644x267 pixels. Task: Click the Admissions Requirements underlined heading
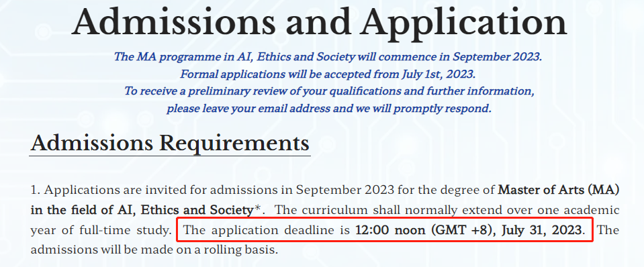170,144
